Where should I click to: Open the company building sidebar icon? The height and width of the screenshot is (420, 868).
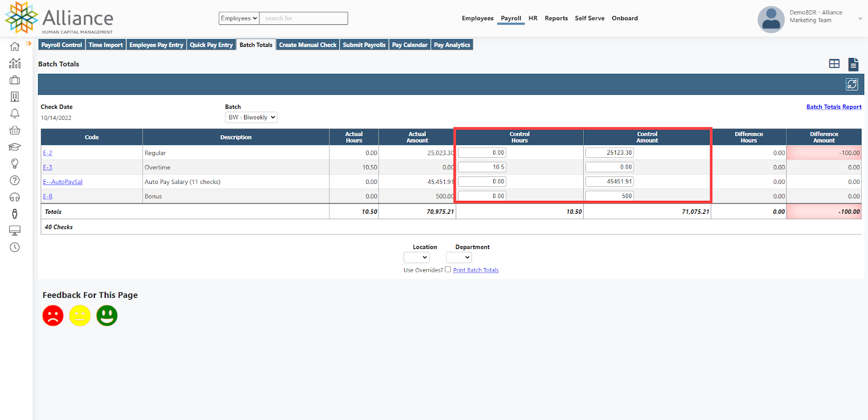point(15,97)
